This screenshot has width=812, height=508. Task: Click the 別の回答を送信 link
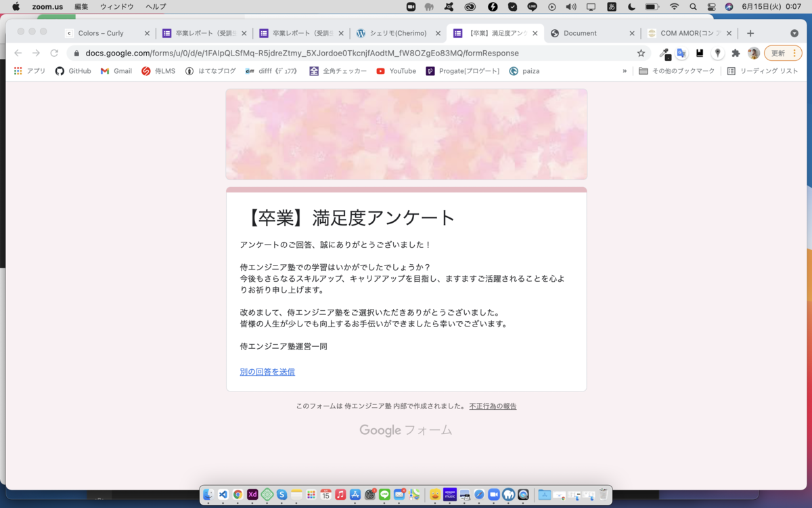[267, 372]
